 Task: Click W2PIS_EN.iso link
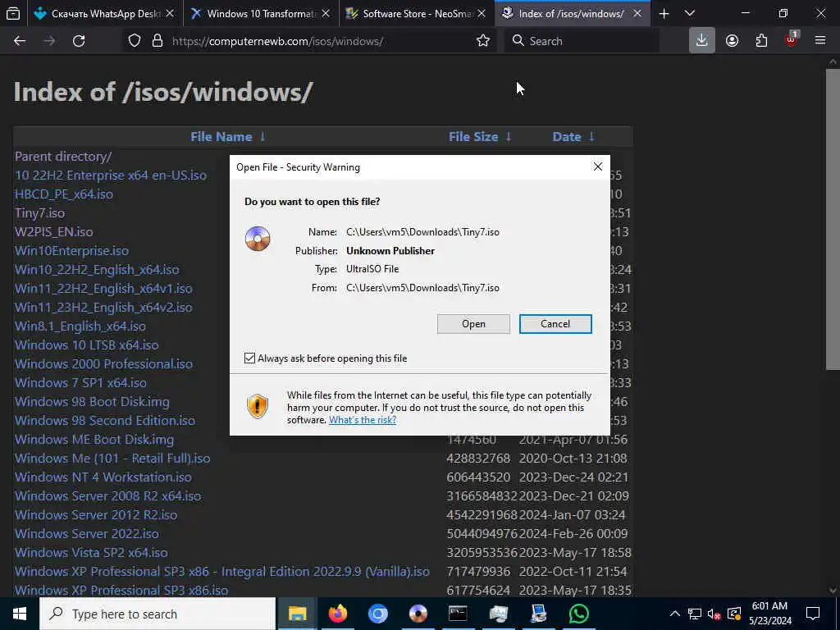53,231
